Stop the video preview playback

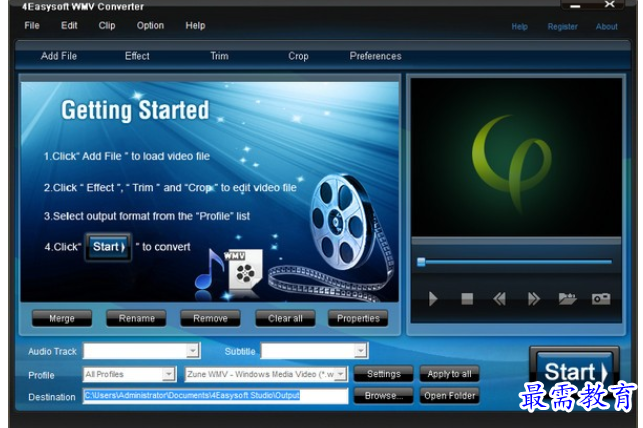pos(467,299)
